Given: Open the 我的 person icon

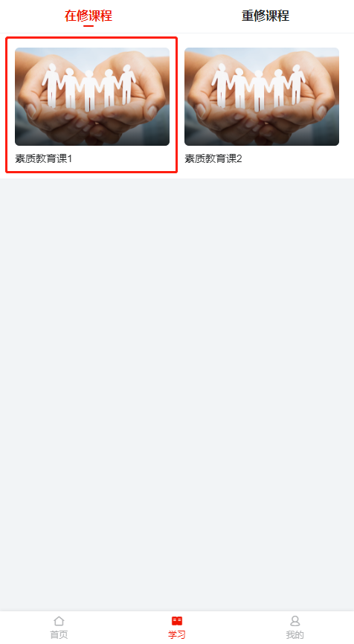Looking at the screenshot, I should 295,621.
